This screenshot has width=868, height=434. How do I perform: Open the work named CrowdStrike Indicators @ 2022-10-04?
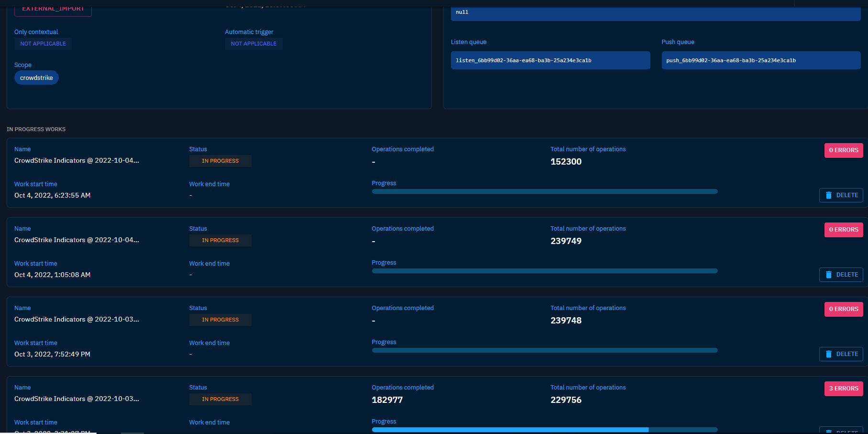tap(77, 160)
